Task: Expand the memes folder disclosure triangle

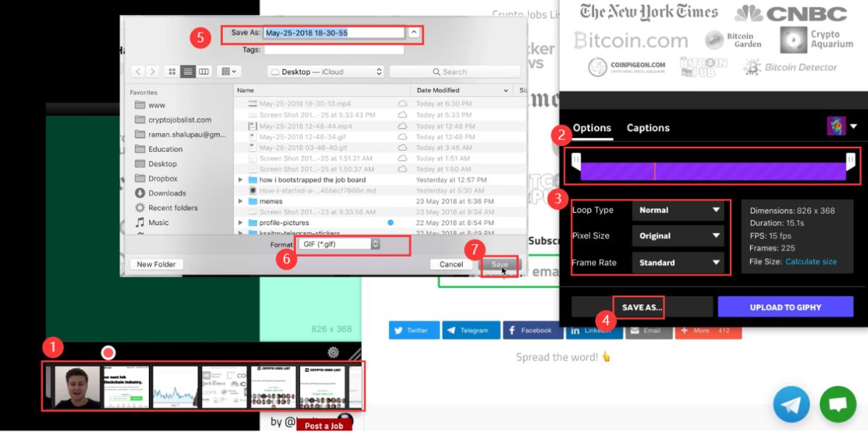Action: click(x=240, y=201)
